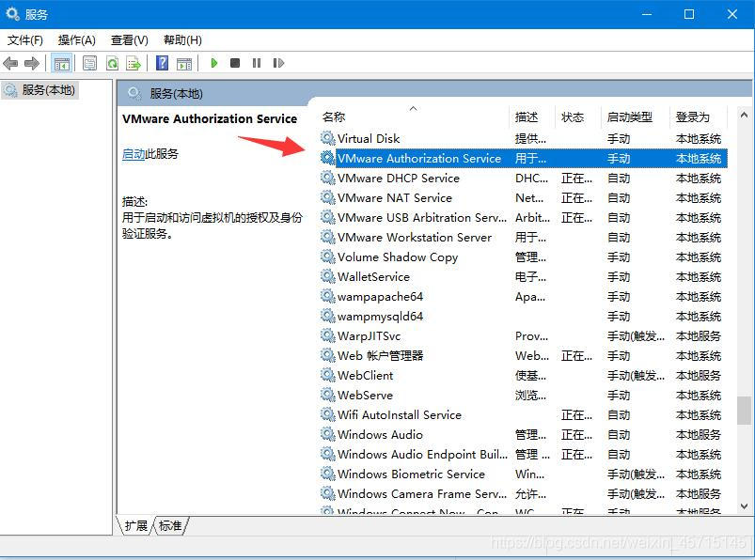Select the Windows Camera Frame Server row
This screenshot has height=560, width=755.
pyautogui.click(x=524, y=493)
